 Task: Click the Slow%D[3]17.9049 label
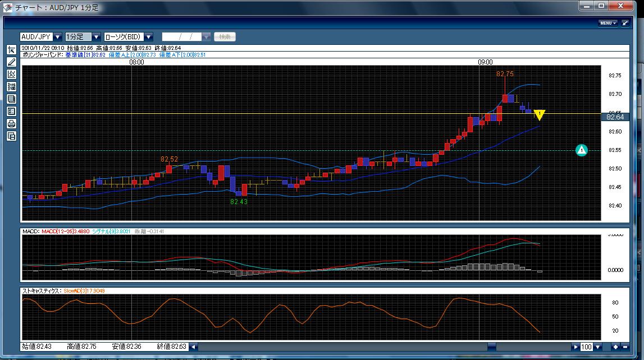[x=84, y=290]
